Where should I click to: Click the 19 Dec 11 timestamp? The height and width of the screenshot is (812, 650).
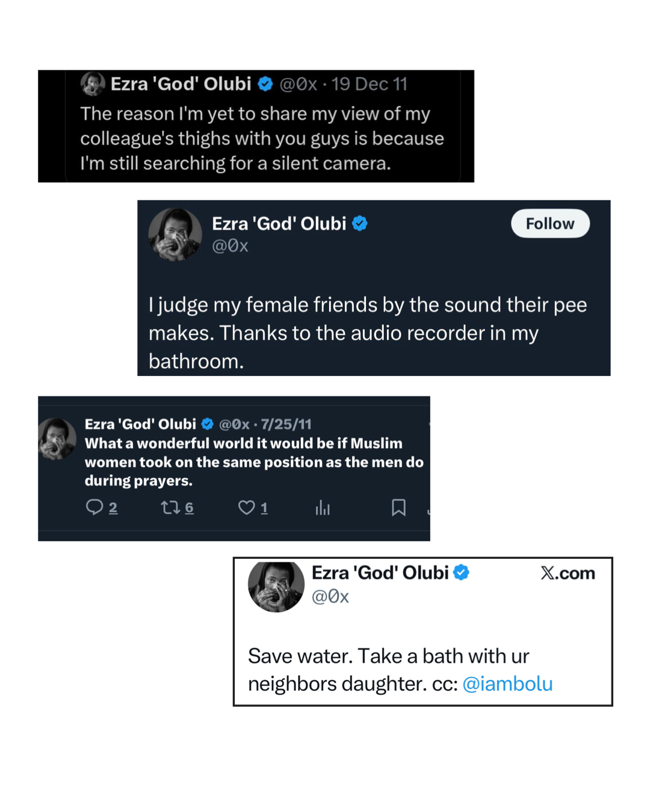click(x=369, y=84)
